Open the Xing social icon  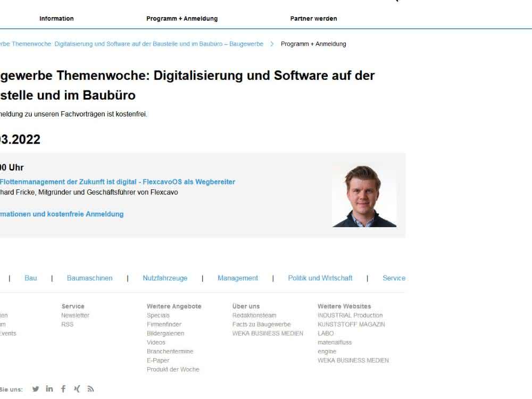coord(77,389)
